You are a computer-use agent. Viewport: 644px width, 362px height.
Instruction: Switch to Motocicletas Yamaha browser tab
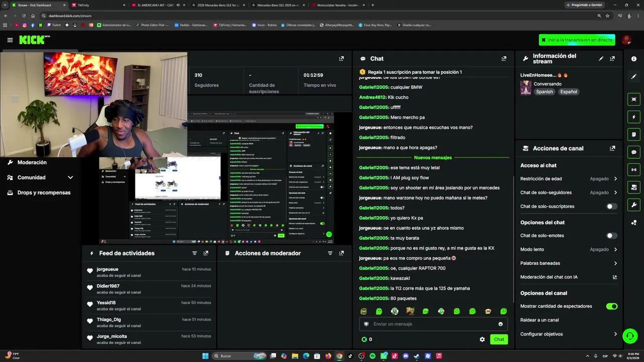pos(337,5)
